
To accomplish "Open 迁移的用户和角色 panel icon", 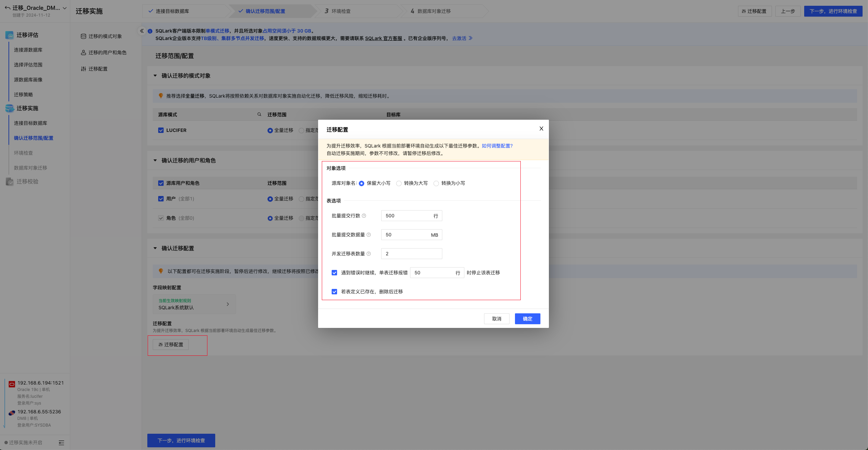I will pyautogui.click(x=83, y=52).
